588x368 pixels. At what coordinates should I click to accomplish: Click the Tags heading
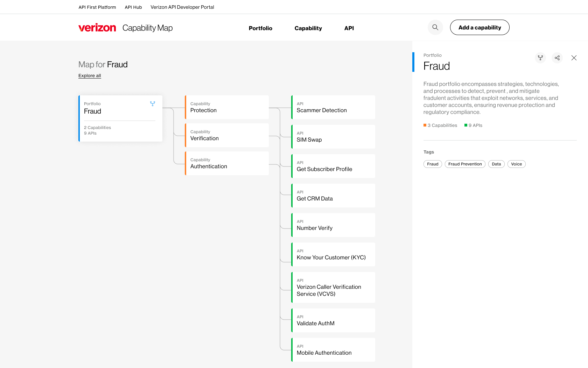pos(429,152)
